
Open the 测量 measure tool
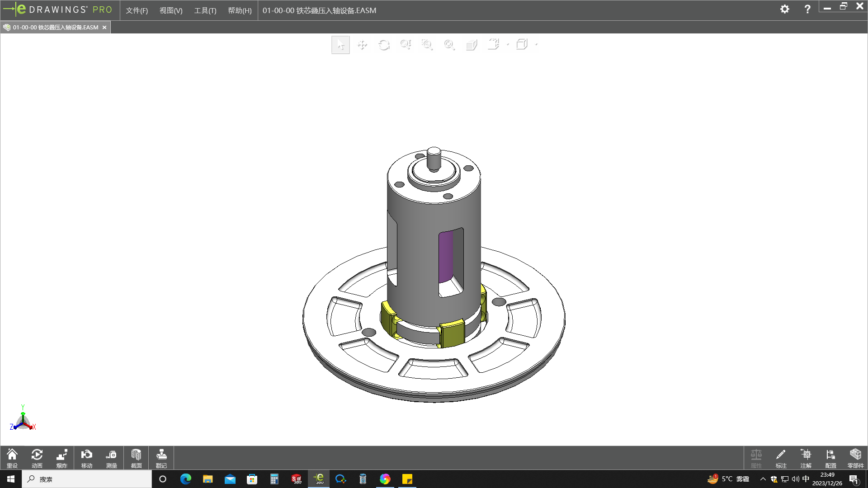point(112,458)
